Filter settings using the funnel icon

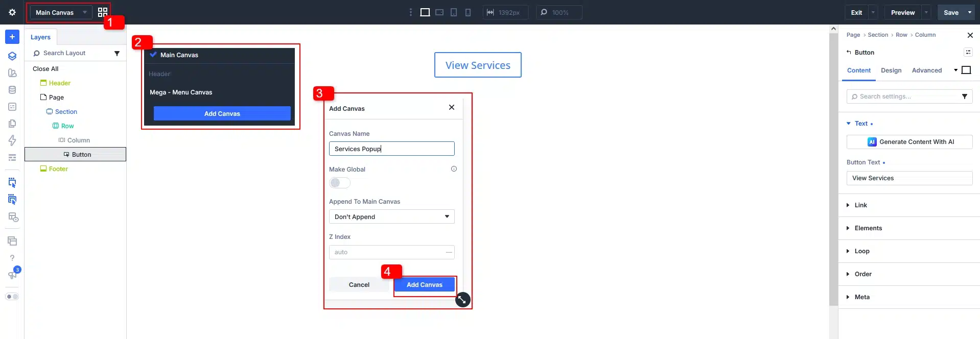coord(965,96)
